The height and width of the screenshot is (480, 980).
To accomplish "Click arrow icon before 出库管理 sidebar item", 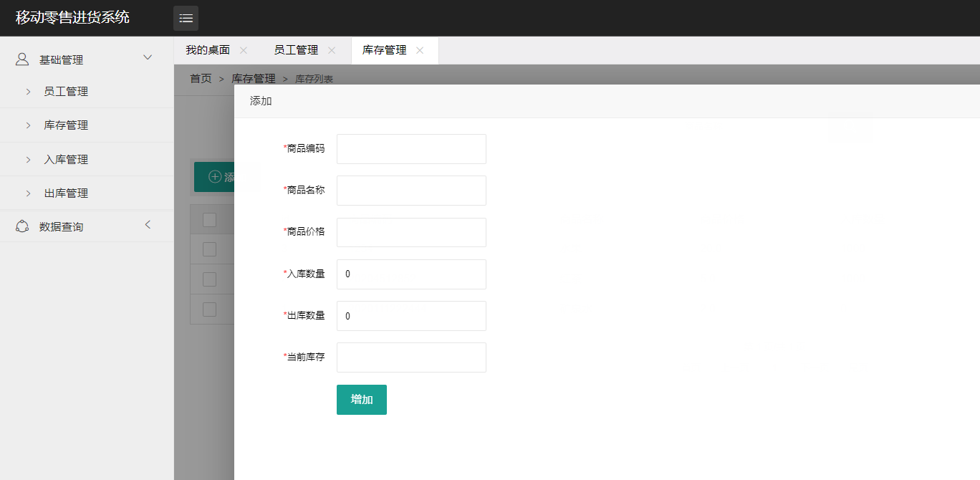I will pos(29,193).
